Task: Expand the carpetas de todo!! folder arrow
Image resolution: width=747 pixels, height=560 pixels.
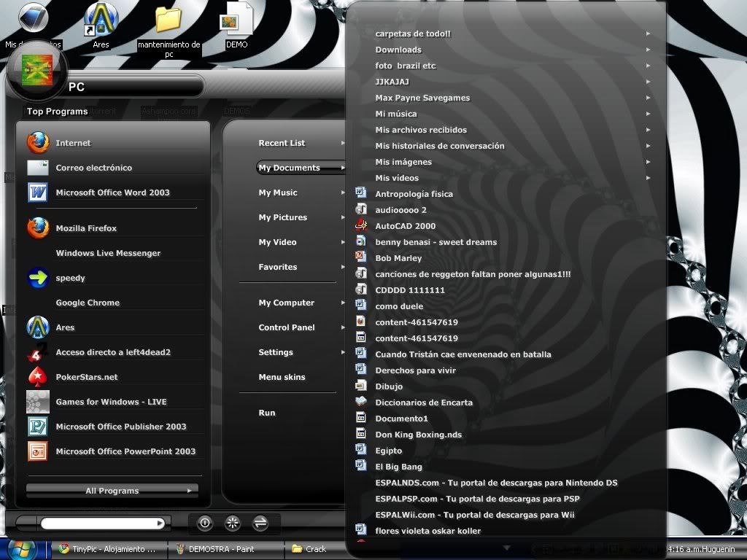Action: point(648,34)
